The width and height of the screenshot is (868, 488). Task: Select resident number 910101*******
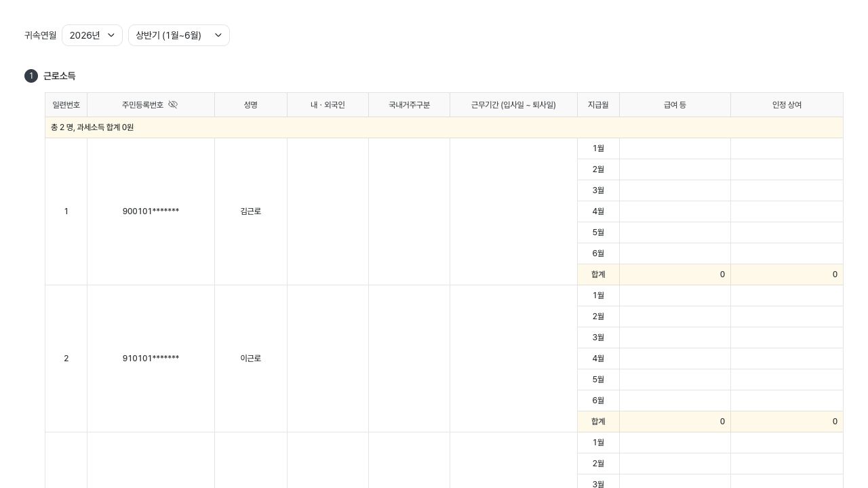tap(151, 359)
